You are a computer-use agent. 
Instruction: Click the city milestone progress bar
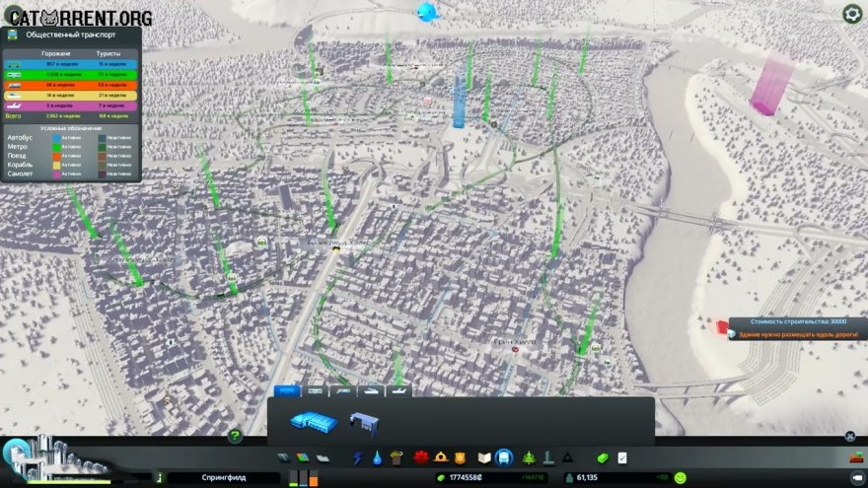69,481
